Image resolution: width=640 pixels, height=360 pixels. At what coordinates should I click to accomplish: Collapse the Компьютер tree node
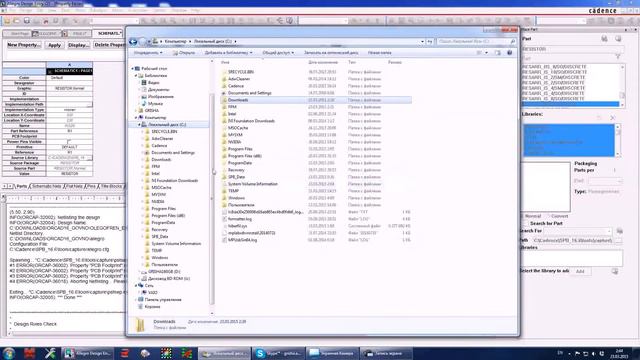point(136,118)
